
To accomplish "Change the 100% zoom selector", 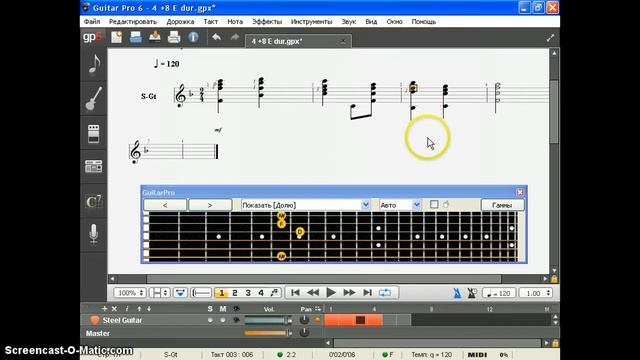I will click(x=130, y=293).
